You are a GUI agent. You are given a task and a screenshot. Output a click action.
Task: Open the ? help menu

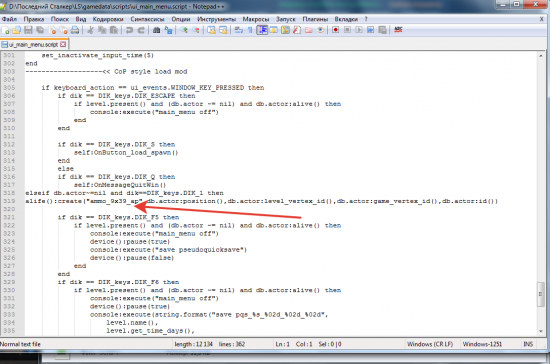pos(366,19)
